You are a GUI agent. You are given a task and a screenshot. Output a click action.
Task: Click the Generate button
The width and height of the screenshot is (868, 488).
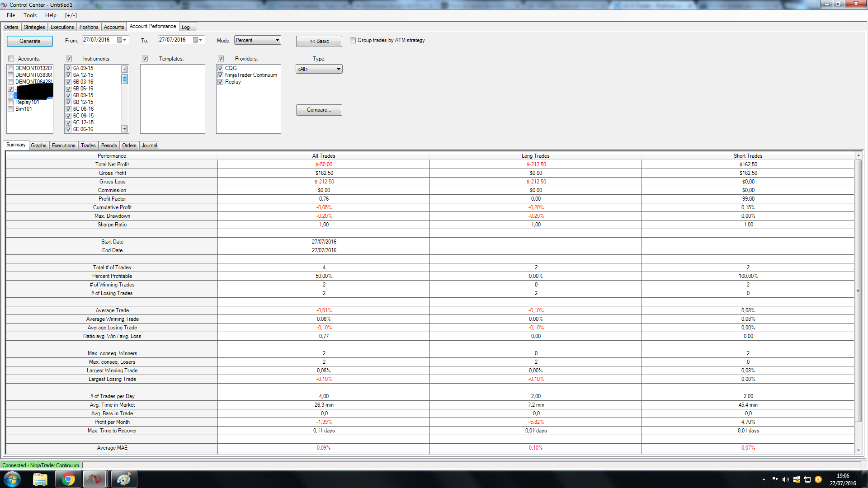coord(30,41)
